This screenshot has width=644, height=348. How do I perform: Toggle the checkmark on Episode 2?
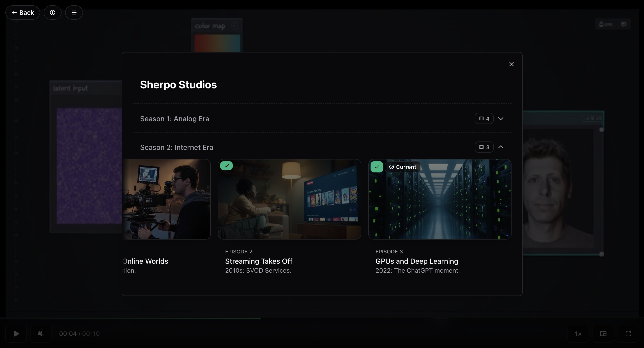(x=226, y=166)
